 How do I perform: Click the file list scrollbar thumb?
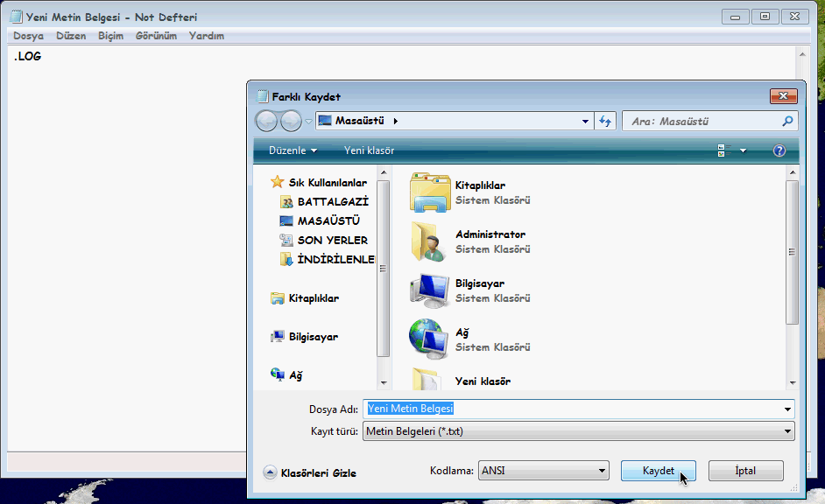792,252
